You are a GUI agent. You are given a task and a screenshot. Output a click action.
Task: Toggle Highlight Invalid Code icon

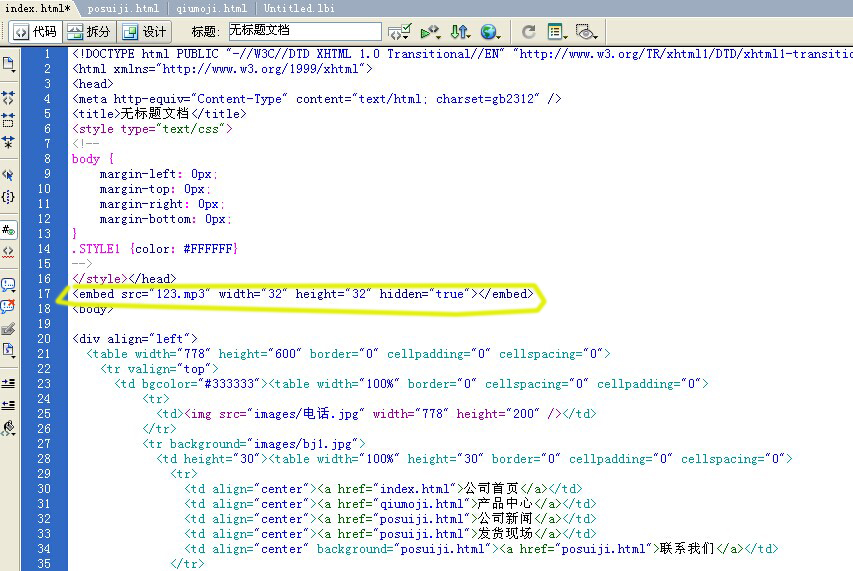click(x=8, y=252)
